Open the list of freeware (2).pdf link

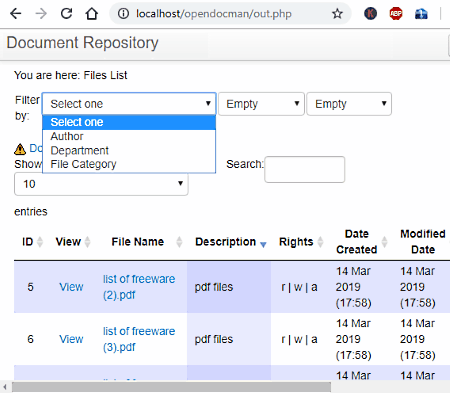click(139, 287)
